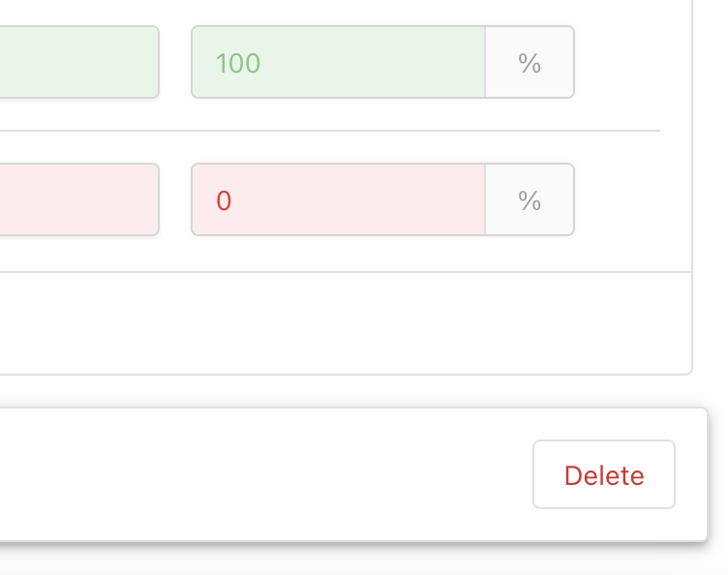Click the red Delete button
Screen dimensions: 728x575
604,475
